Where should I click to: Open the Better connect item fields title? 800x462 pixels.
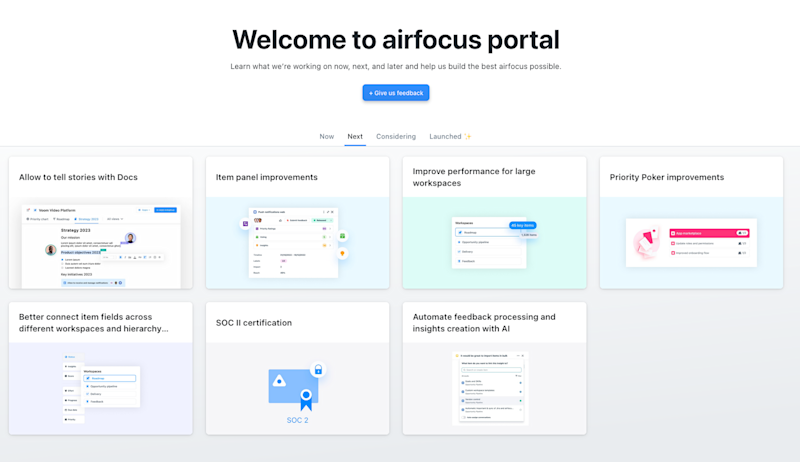[x=94, y=323]
